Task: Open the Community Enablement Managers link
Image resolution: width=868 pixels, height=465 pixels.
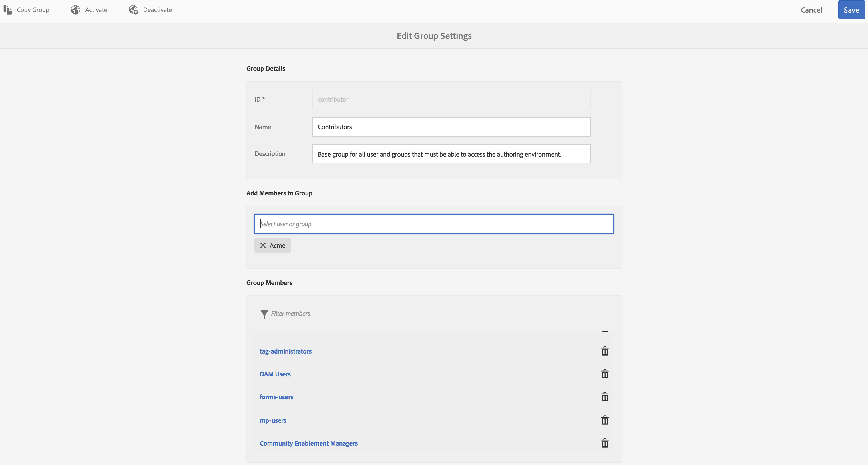Action: pyautogui.click(x=308, y=443)
